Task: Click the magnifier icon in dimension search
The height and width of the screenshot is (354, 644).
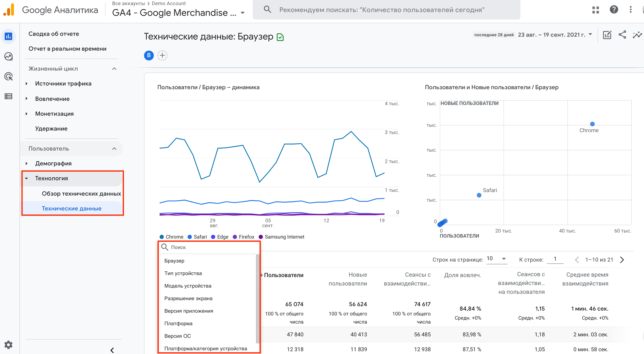Action: point(164,247)
